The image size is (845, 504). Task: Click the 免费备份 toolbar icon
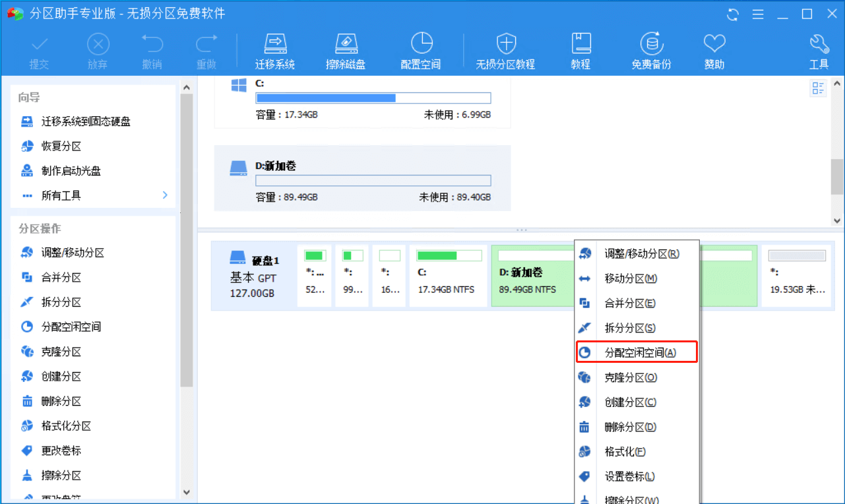(652, 50)
